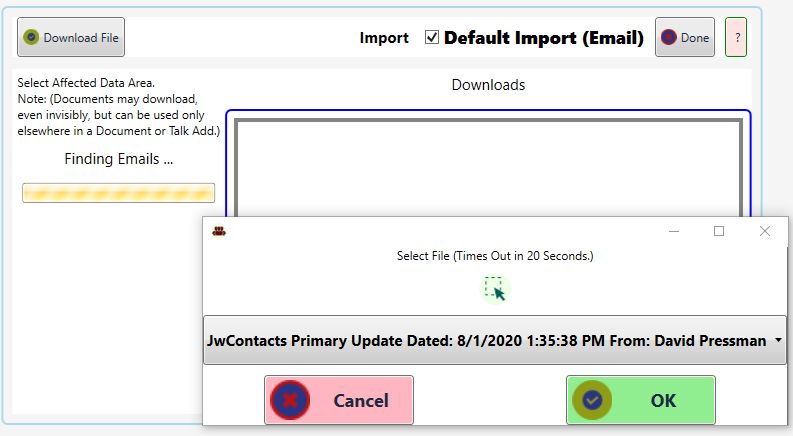Click the 'Import' label text
This screenshot has height=436, width=793.
click(384, 38)
